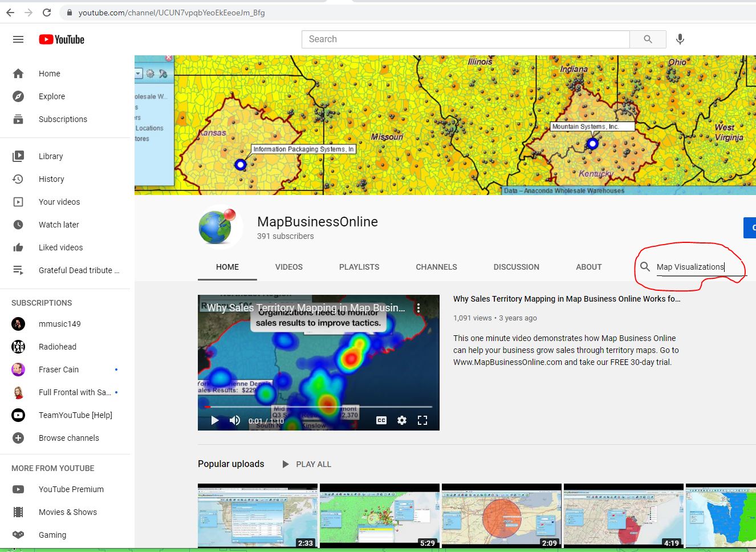Viewport: 756px width, 552px height.
Task: Open popular upload thumbnail lasting 5:29
Action: tap(380, 516)
